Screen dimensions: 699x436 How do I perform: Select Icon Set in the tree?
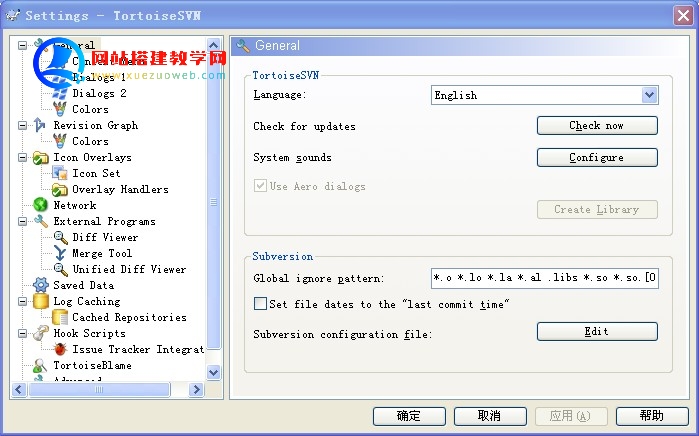pos(96,173)
